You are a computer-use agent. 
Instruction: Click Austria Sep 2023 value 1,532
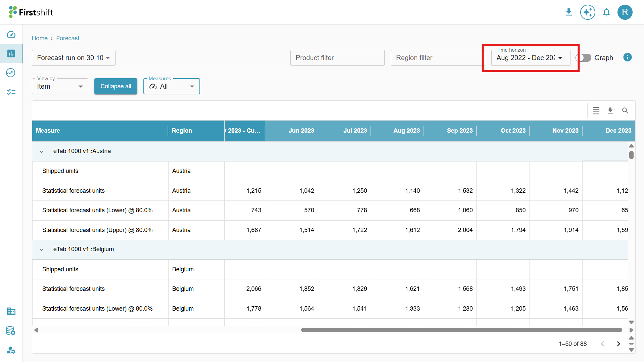click(x=465, y=191)
